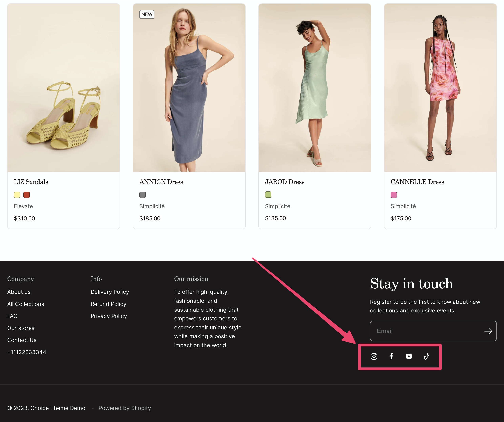Choose green swatch on JAROD Dress

click(x=268, y=195)
